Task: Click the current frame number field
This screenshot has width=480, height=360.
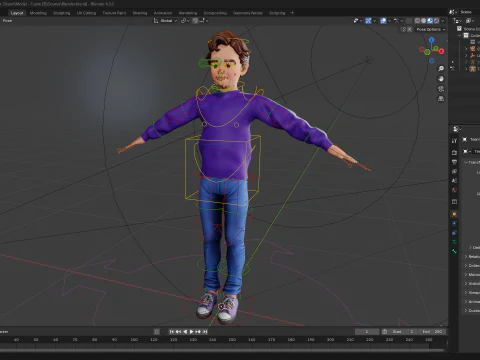Action: [367, 332]
